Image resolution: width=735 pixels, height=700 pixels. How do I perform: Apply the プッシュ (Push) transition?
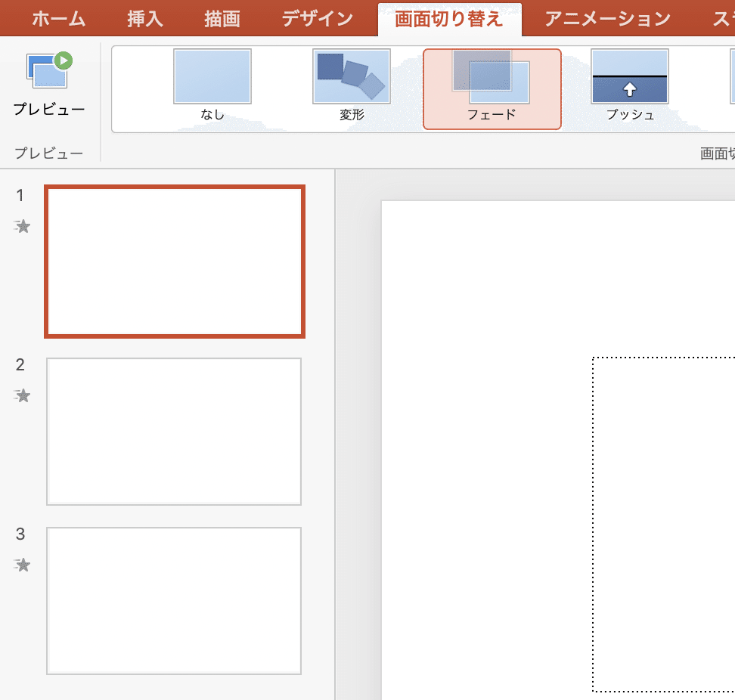point(630,83)
